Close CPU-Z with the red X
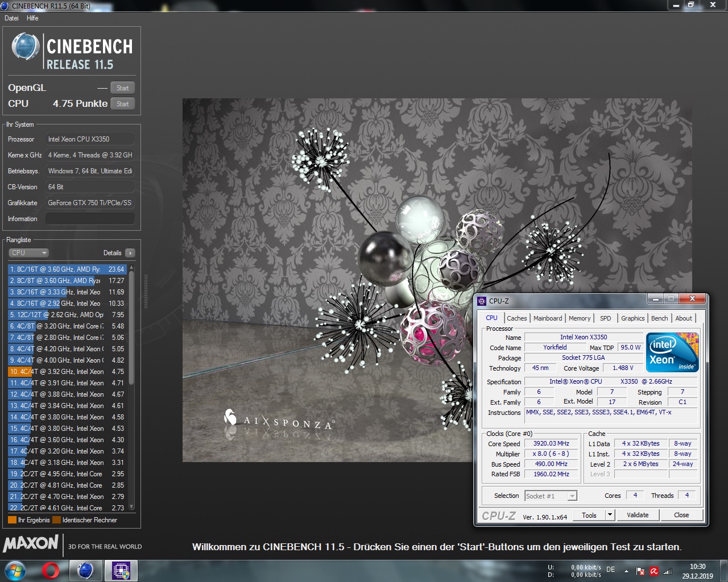728x582 pixels. click(692, 298)
